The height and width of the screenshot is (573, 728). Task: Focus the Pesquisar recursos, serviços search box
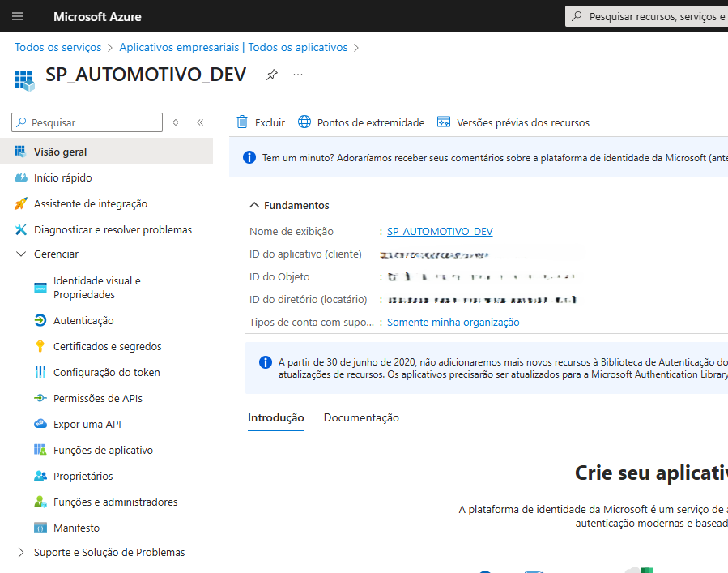tap(646, 16)
